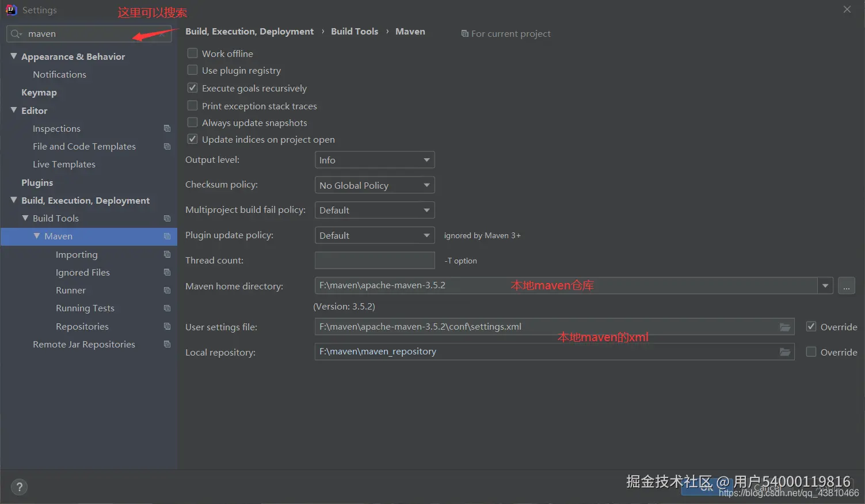Uncheck Execute goals recursively

(x=193, y=88)
